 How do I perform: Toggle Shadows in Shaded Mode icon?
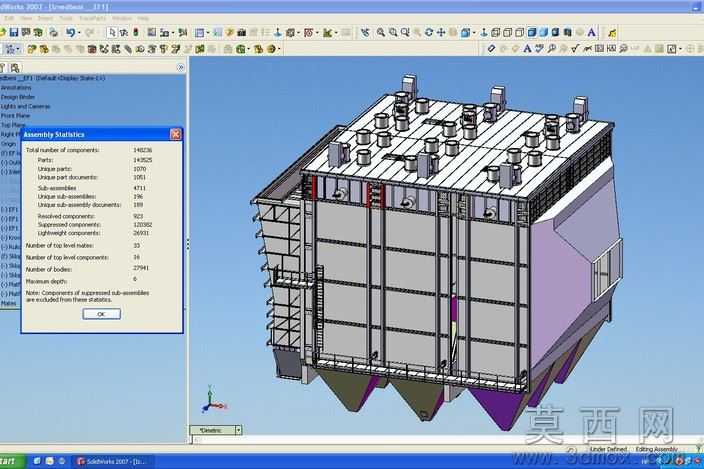coord(556,32)
